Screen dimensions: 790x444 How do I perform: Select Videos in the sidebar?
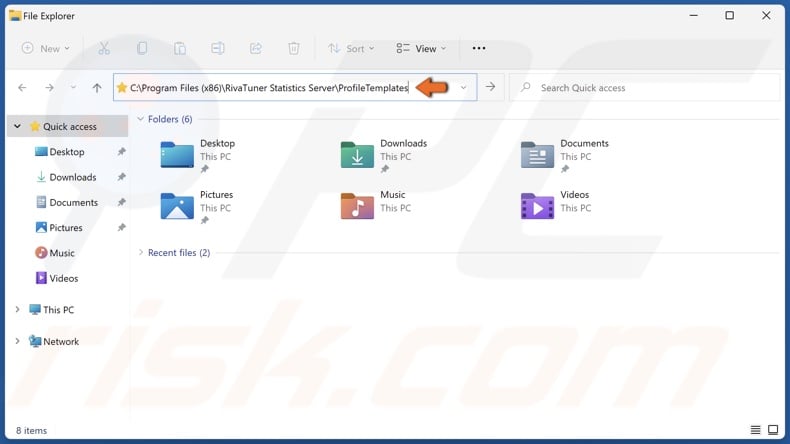click(63, 278)
